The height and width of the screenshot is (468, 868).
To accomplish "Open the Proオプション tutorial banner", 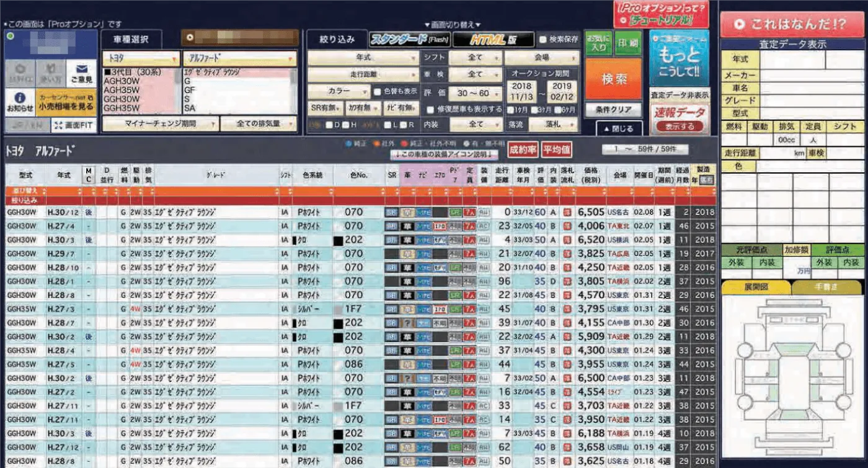I will 661,14.
